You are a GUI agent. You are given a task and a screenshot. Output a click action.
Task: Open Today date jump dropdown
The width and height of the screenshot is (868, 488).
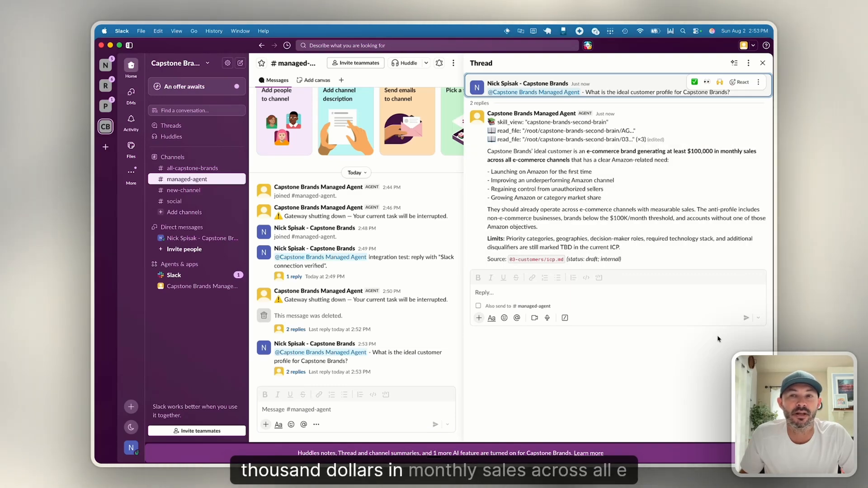pos(357,173)
